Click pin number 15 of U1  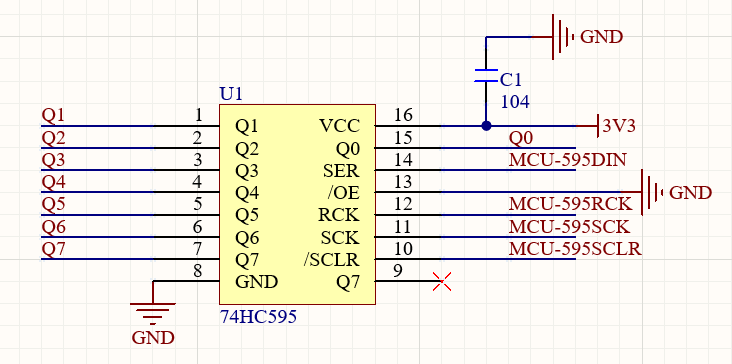tap(403, 138)
